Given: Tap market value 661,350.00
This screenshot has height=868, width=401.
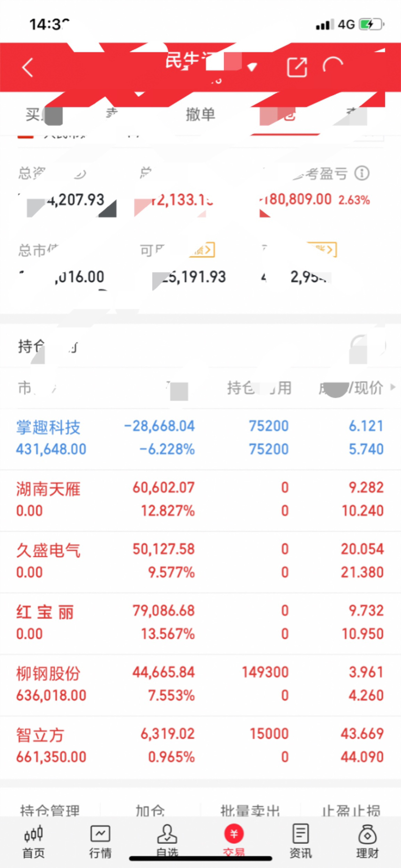Looking at the screenshot, I should pos(51,757).
